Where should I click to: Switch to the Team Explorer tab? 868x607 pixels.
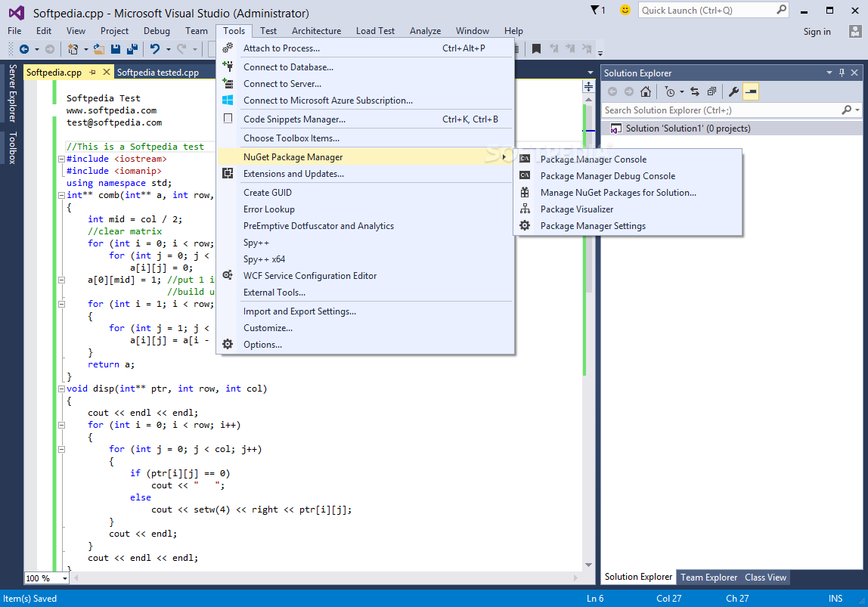(x=708, y=577)
